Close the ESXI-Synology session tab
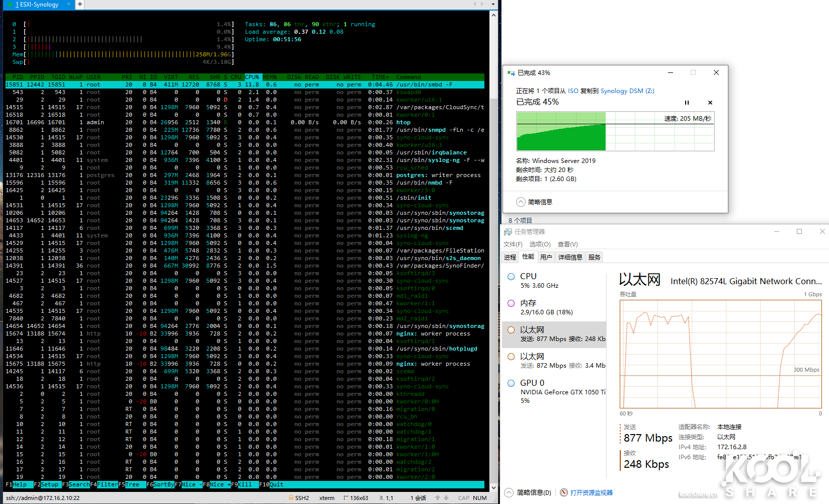Viewport: 829px width, 504px height. point(68,4)
